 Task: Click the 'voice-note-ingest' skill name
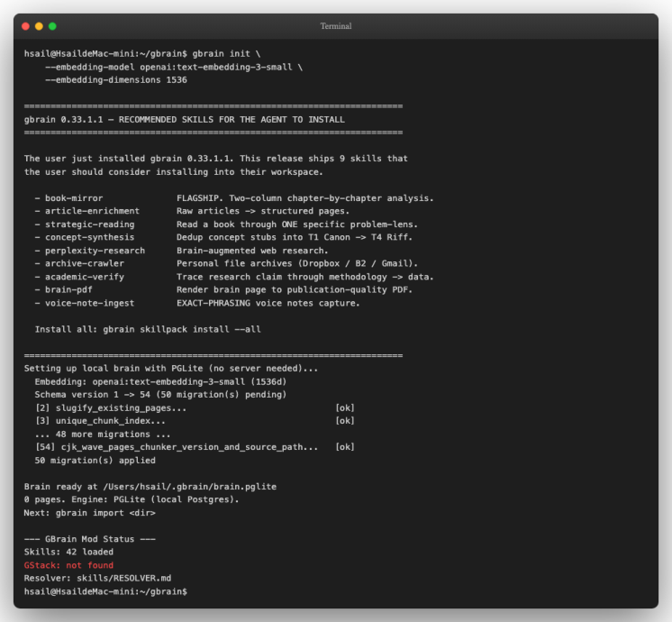click(x=89, y=303)
